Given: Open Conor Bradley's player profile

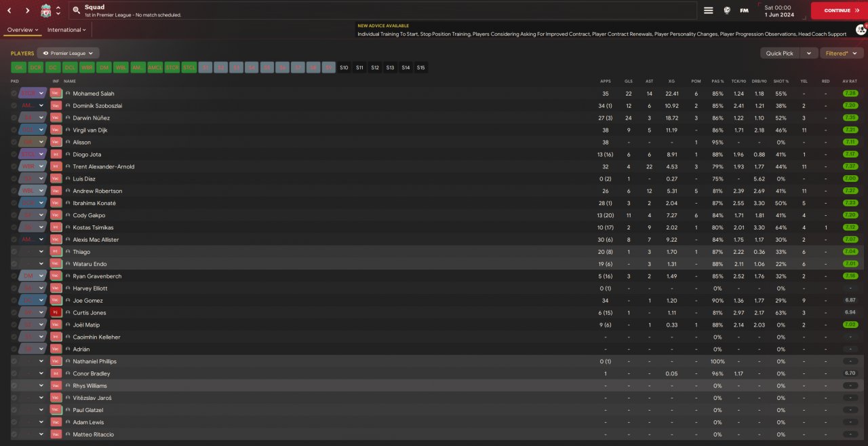Looking at the screenshot, I should coord(92,373).
